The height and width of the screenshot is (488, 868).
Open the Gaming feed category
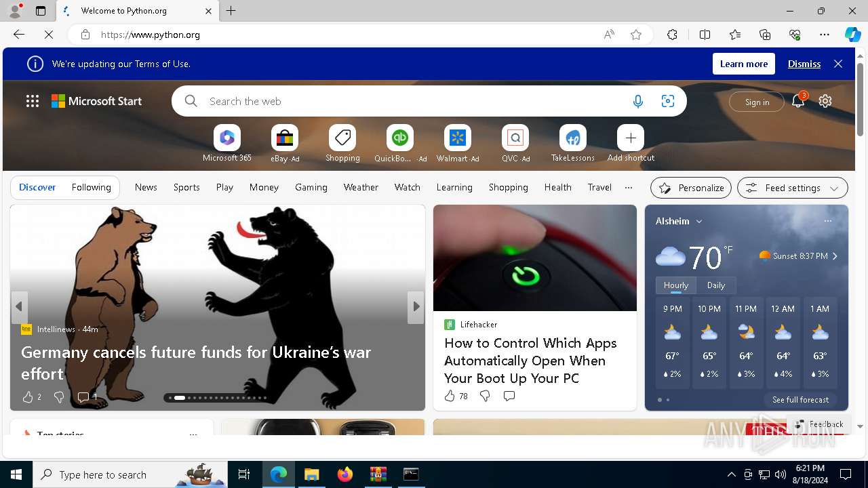(311, 187)
